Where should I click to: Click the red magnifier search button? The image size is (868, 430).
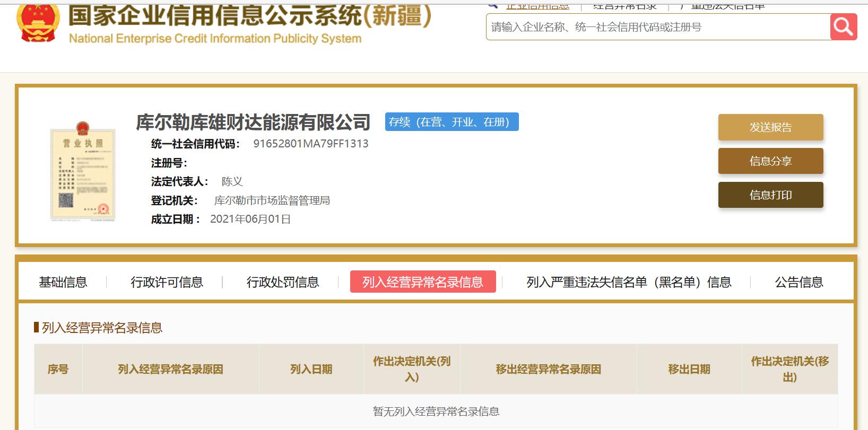pyautogui.click(x=843, y=27)
